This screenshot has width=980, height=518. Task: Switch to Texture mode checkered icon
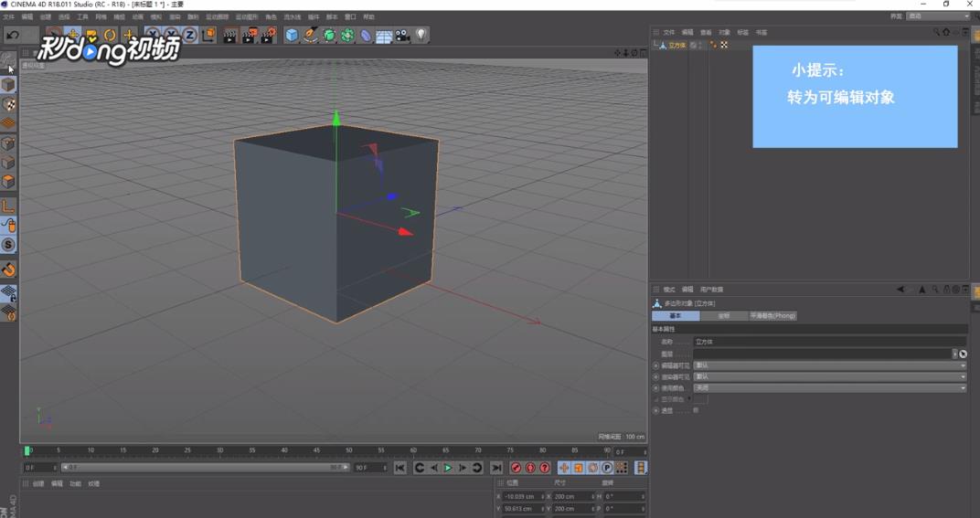tap(8, 104)
